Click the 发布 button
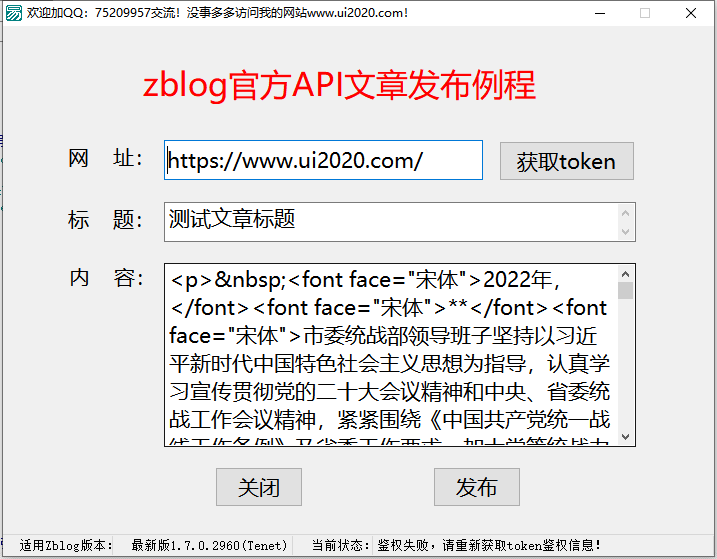Viewport: 717px width, 559px height. (476, 487)
